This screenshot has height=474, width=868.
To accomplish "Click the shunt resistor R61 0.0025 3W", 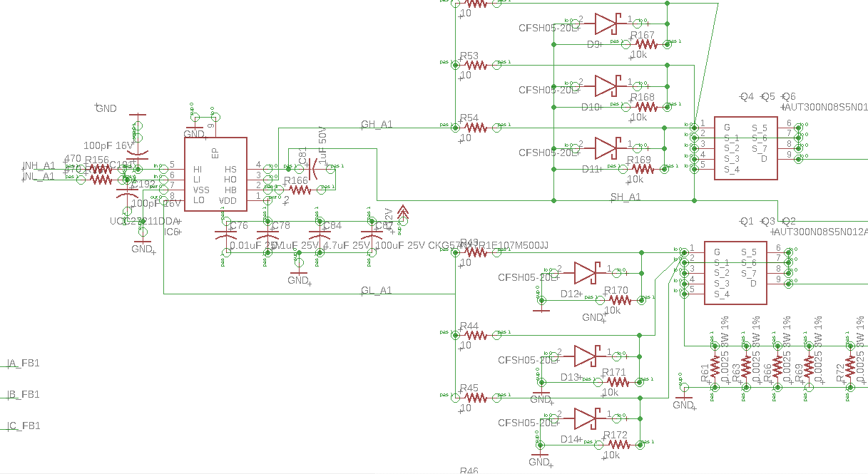I will click(x=715, y=367).
